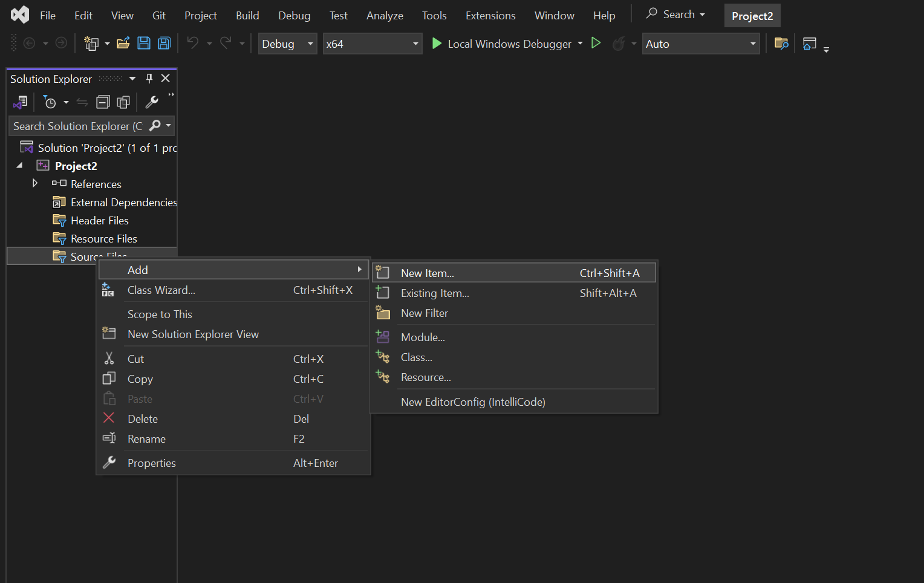Open the x64 platform dropdown

click(x=372, y=44)
